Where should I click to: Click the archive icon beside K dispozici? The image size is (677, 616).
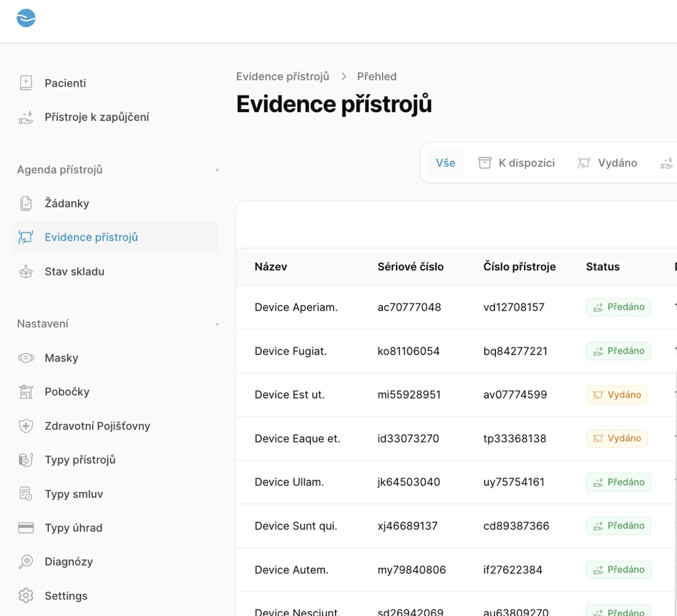[485, 163]
